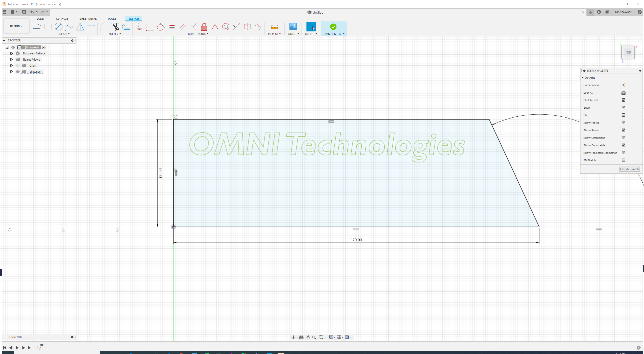Click the Measure inspect tool
Viewport: 644px width, 354px height.
click(275, 27)
